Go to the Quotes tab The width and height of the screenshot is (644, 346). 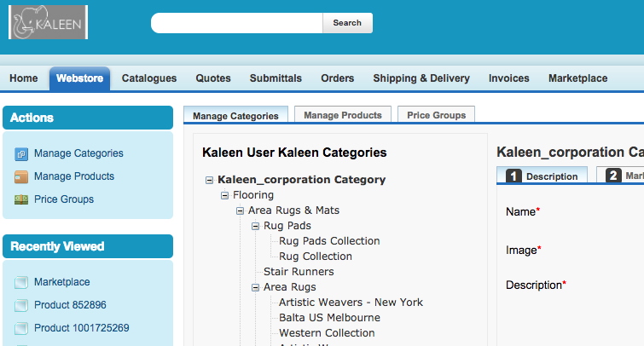click(x=213, y=78)
